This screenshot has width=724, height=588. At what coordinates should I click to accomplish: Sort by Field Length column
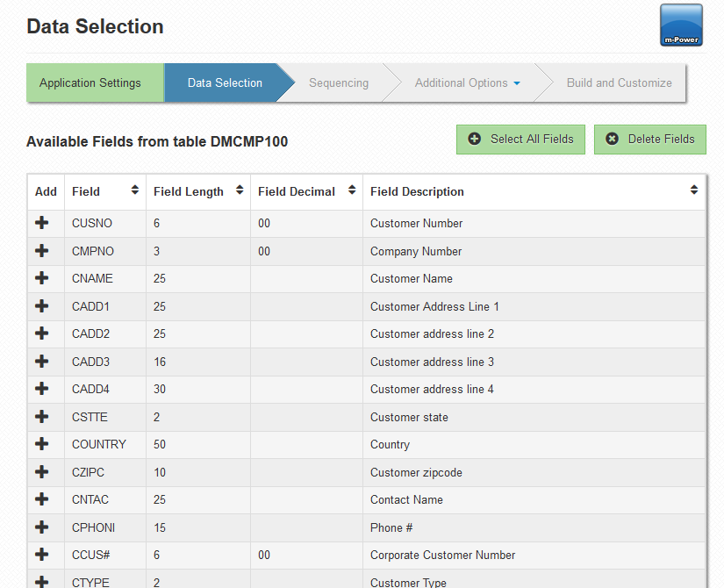pyautogui.click(x=197, y=191)
